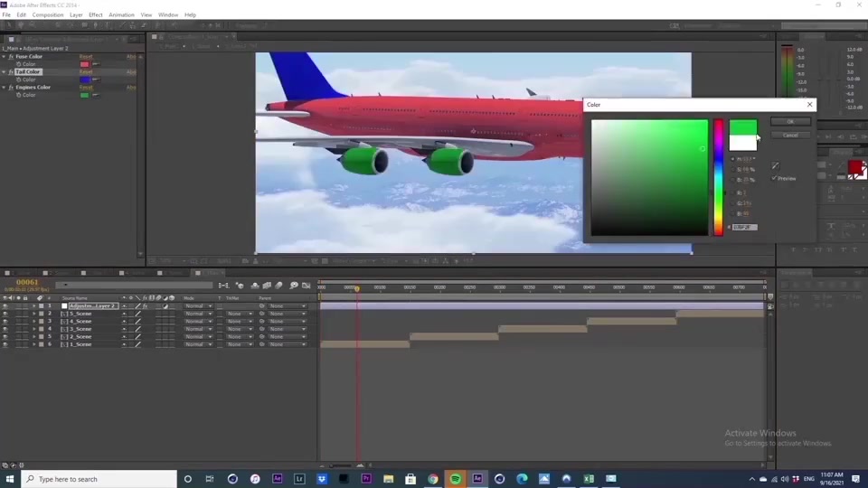
Task: Click the Tail Color fx icon
Action: (11, 72)
